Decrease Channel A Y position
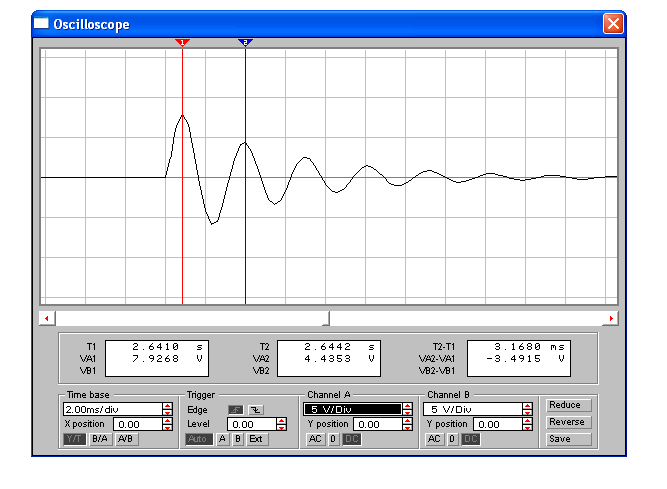This screenshot has height=489, width=667. tap(407, 427)
